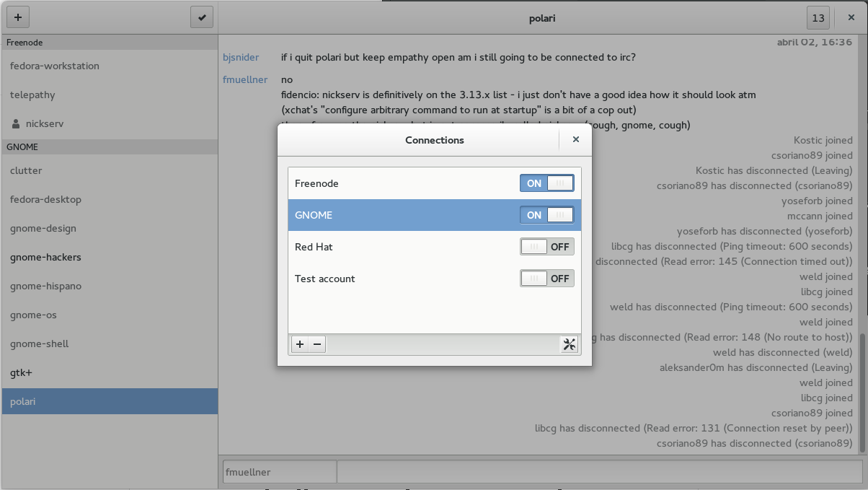Turn on the Red Hat connection switch
This screenshot has height=490, width=868.
547,247
